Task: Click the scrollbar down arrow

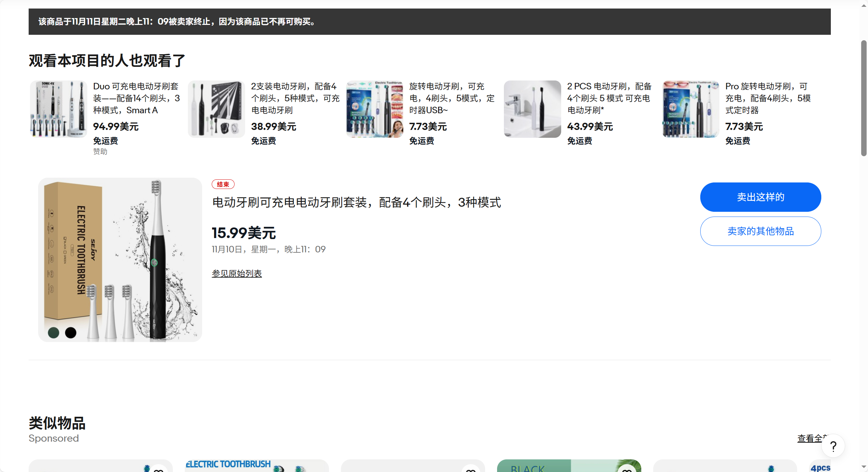Action: [x=864, y=467]
